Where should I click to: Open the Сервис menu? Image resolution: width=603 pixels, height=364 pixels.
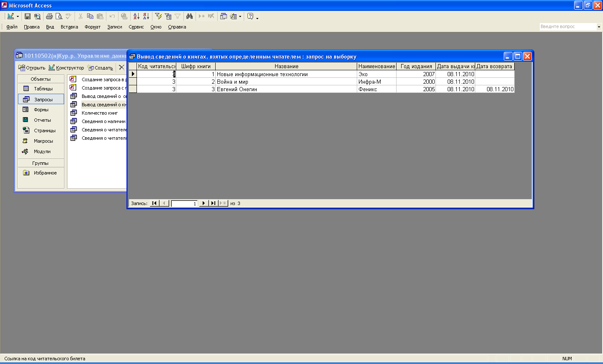136,27
